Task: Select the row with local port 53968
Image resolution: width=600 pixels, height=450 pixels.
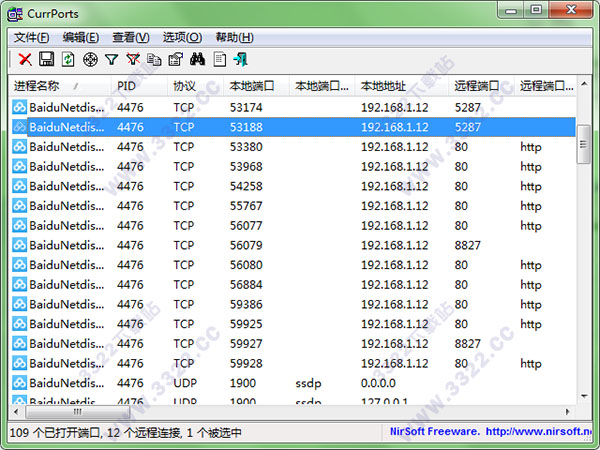Action: tap(293, 166)
